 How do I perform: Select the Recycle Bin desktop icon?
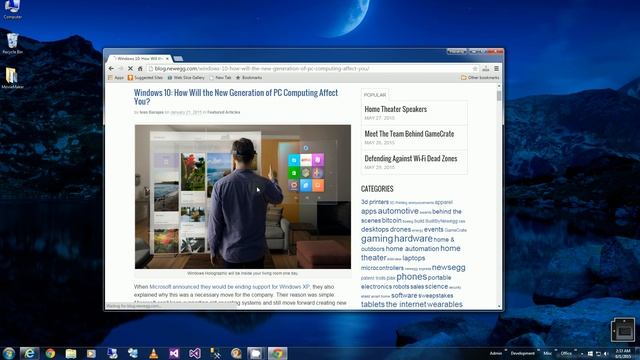(12, 44)
